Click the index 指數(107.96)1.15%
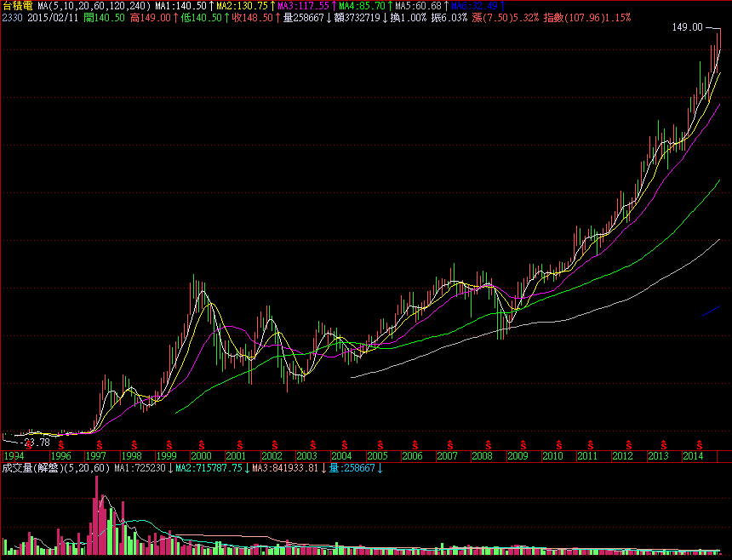The image size is (732, 560). (x=587, y=18)
